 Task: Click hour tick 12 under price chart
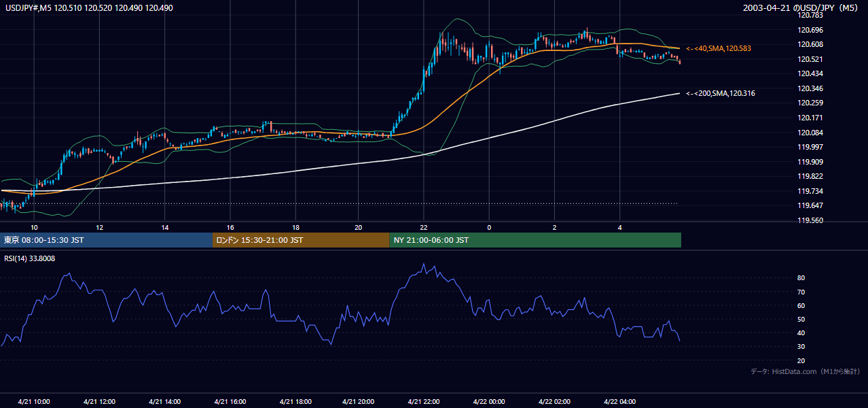pos(99,227)
